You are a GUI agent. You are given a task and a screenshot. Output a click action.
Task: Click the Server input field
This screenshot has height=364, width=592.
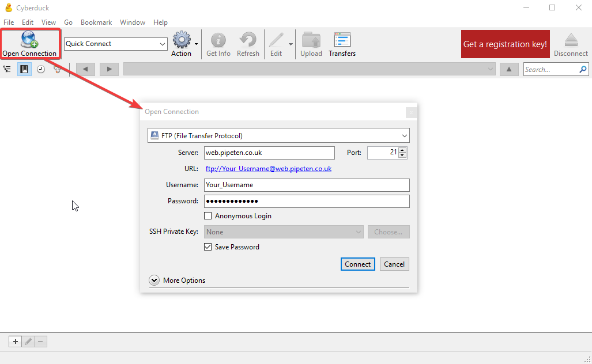(269, 153)
